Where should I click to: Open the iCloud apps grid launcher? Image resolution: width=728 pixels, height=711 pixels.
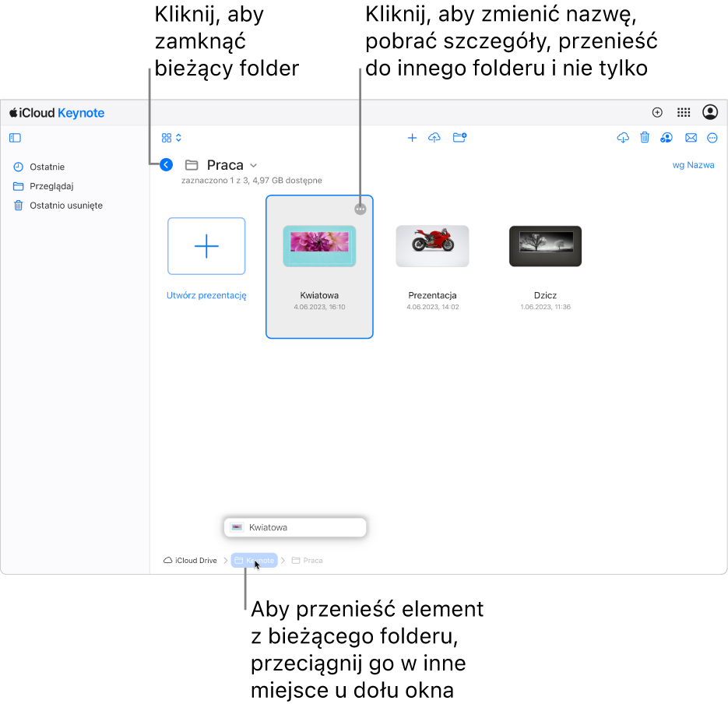(x=684, y=112)
